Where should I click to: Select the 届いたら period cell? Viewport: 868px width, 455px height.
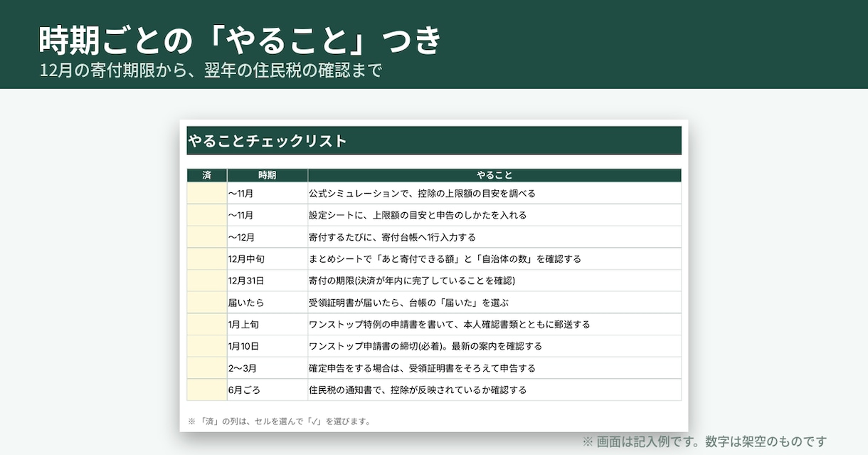(x=268, y=303)
